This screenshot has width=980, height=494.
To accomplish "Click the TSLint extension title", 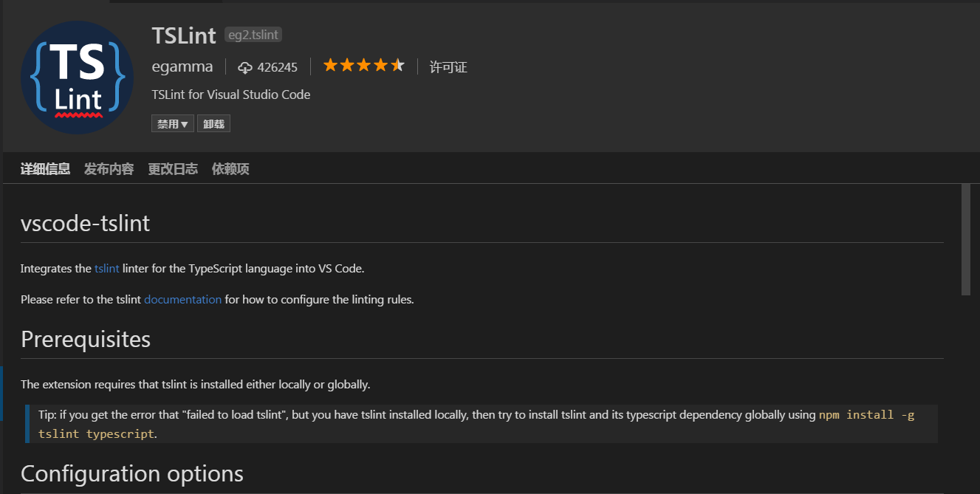I will tap(184, 35).
